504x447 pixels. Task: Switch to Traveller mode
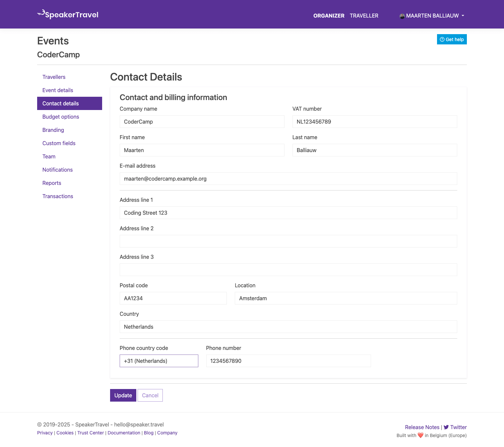click(x=364, y=16)
